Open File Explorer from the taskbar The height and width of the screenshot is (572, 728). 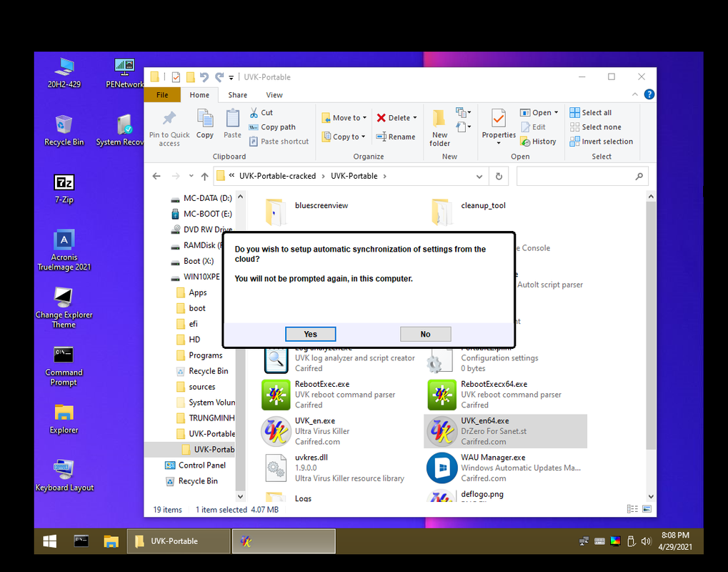pyautogui.click(x=111, y=541)
